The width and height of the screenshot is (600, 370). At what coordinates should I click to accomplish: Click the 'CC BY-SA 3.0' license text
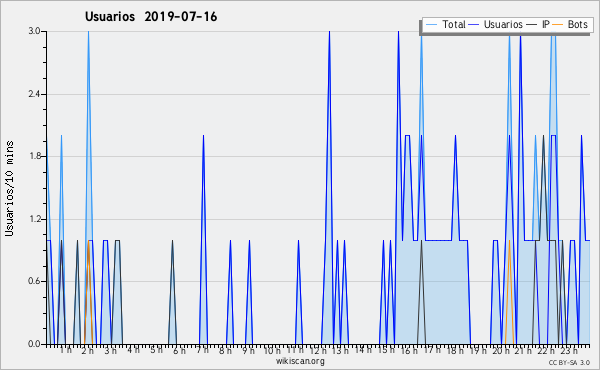[569, 362]
